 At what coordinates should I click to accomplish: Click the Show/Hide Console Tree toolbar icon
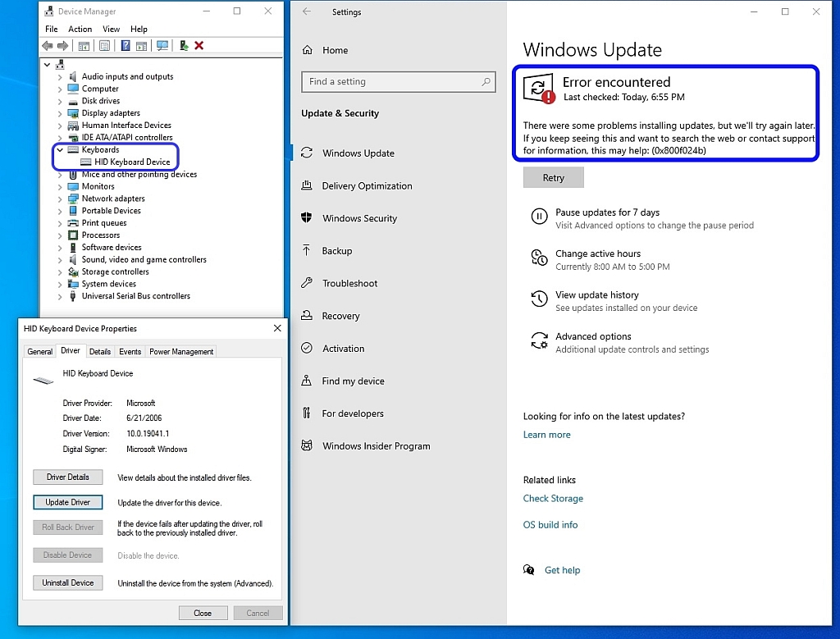click(84, 46)
